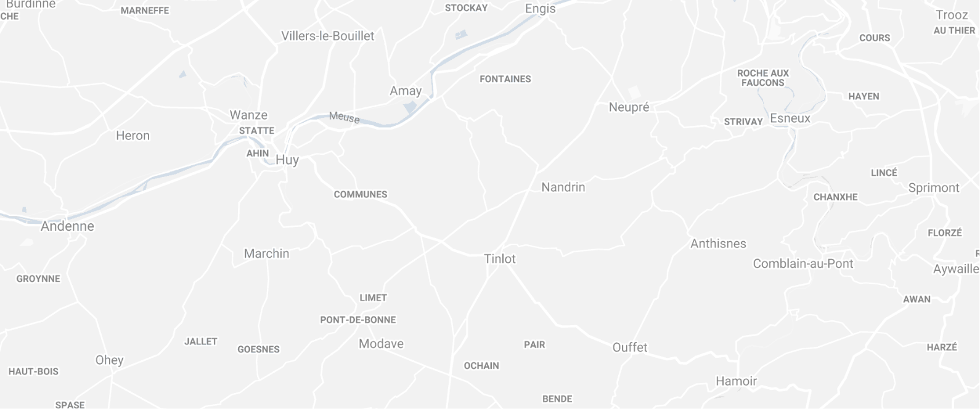Select the Sprimont label
This screenshot has height=409, width=980.
[934, 188]
